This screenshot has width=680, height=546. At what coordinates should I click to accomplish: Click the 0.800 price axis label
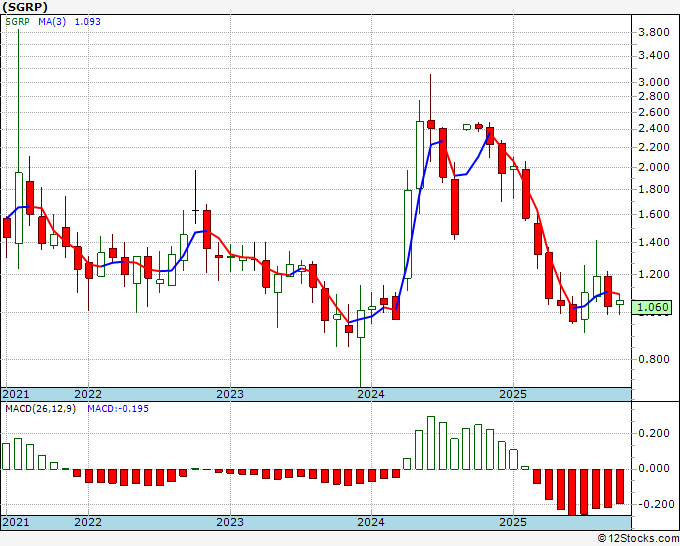coord(655,360)
